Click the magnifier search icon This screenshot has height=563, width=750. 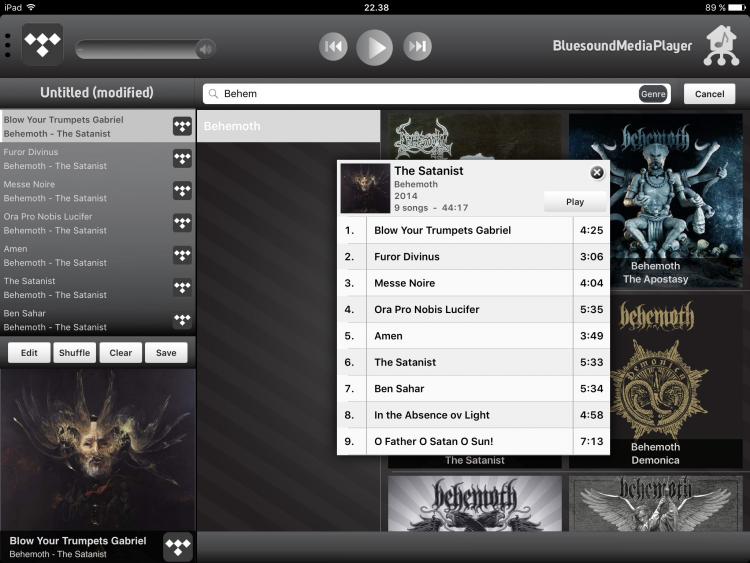coord(213,94)
